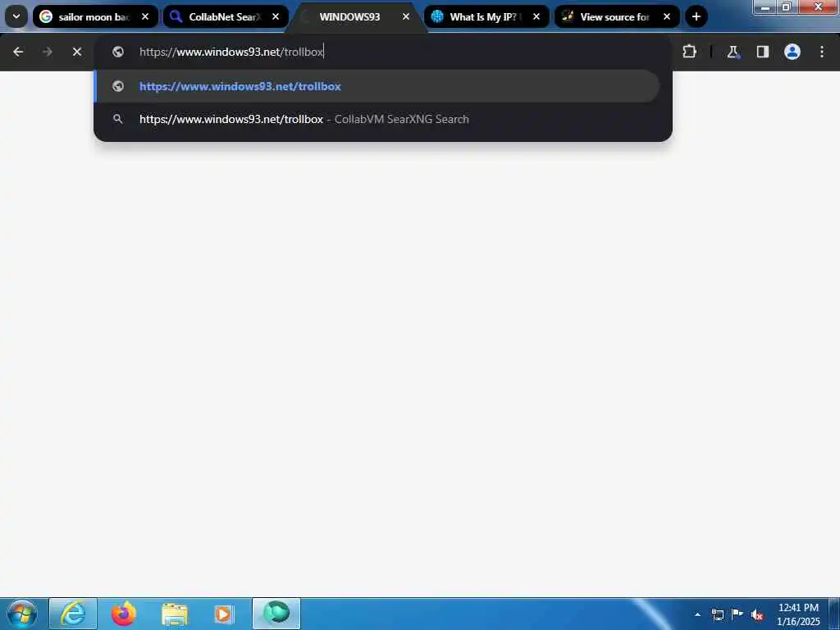Launch Internet Explorer from the taskbar
Screen dimensions: 840x630
[x=73, y=614]
